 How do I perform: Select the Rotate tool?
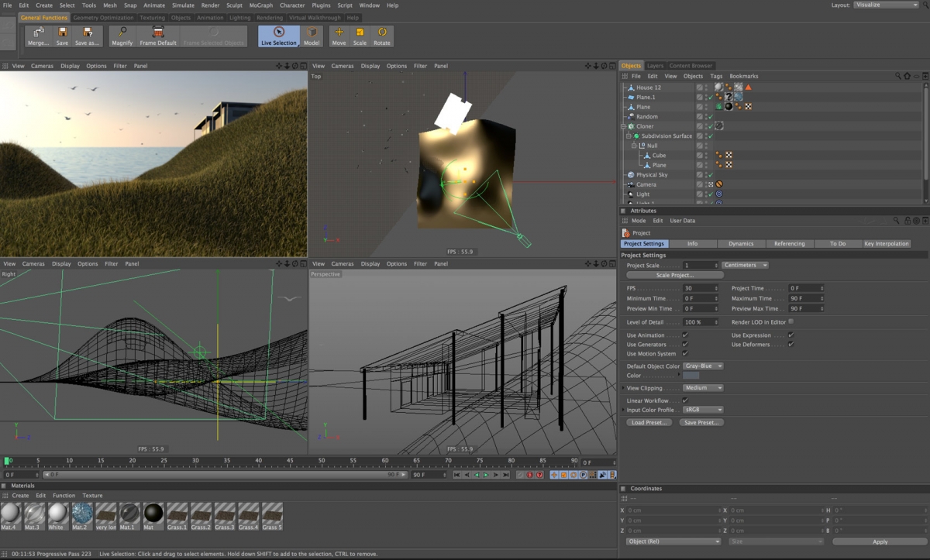(x=382, y=36)
